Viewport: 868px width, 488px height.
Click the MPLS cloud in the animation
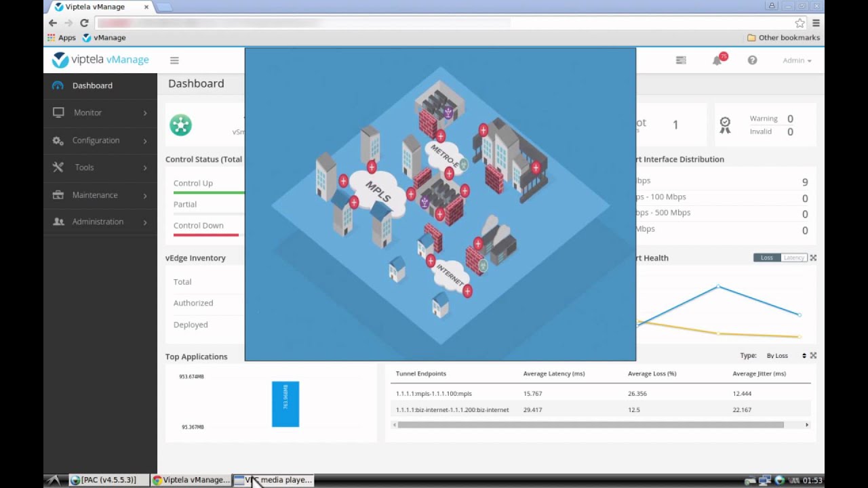pos(377,193)
